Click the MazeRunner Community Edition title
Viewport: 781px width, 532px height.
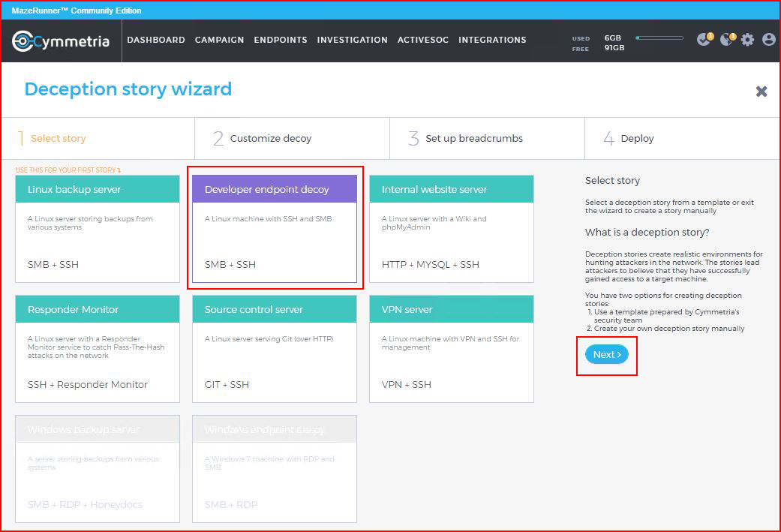[77, 11]
